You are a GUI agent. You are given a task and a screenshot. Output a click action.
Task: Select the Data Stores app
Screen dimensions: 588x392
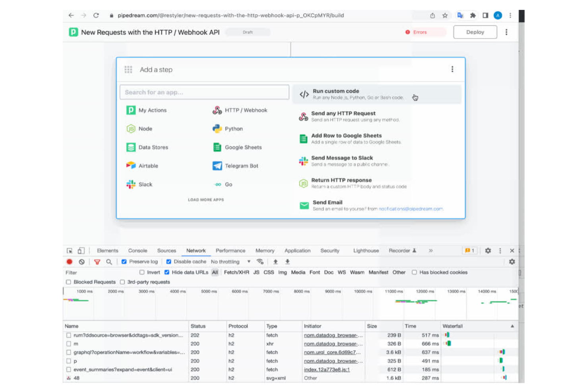[147, 147]
